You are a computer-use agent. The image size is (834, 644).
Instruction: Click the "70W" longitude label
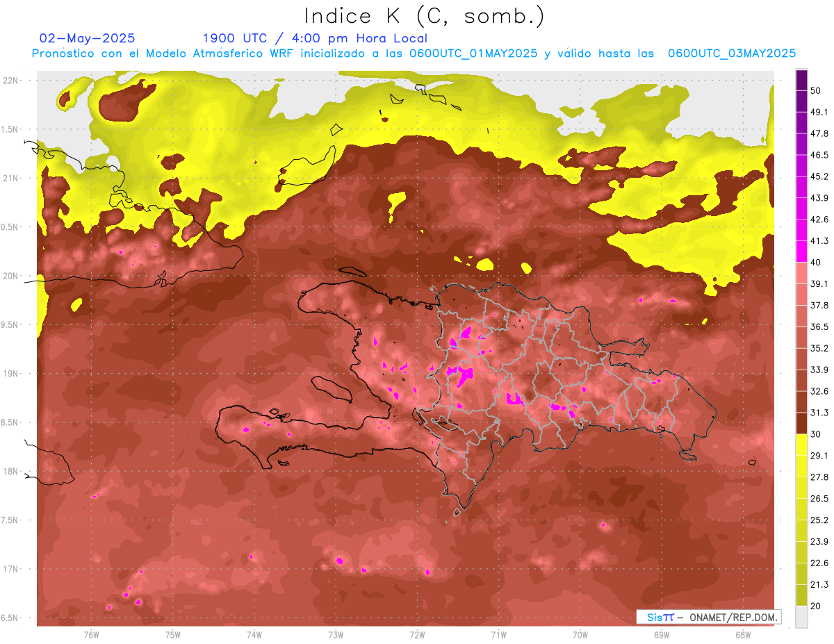(x=580, y=634)
